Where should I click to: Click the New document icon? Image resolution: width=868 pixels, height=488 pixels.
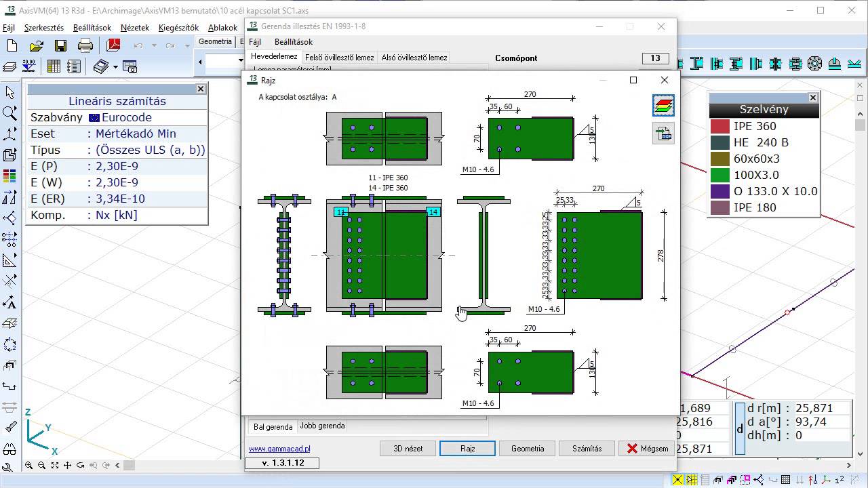[x=12, y=46]
